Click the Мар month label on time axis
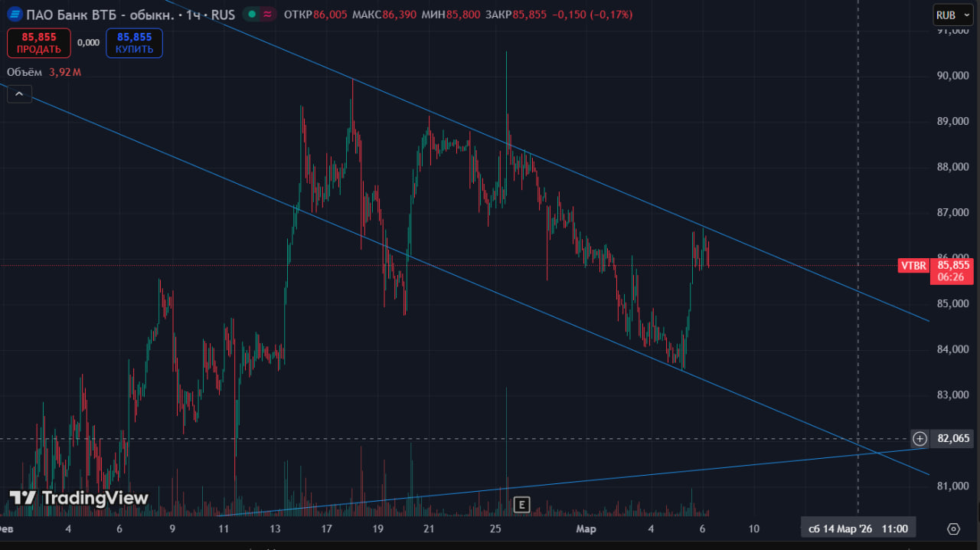Image resolution: width=980 pixels, height=550 pixels. click(x=586, y=529)
